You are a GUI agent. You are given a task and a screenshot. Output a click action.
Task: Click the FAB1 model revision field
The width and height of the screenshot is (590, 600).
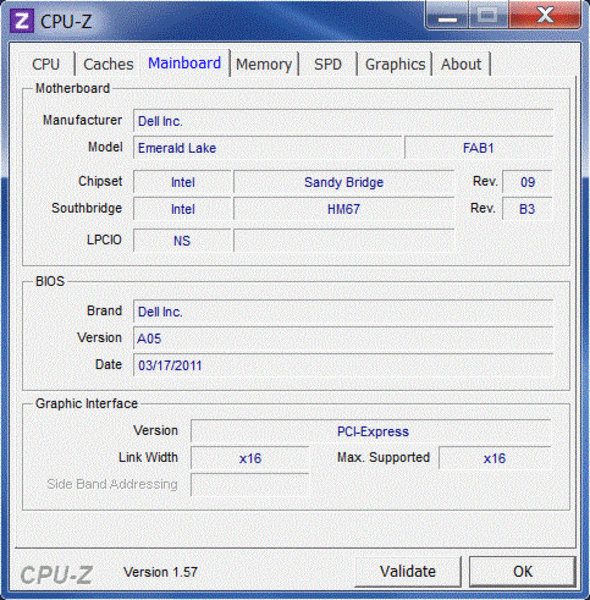point(479,148)
